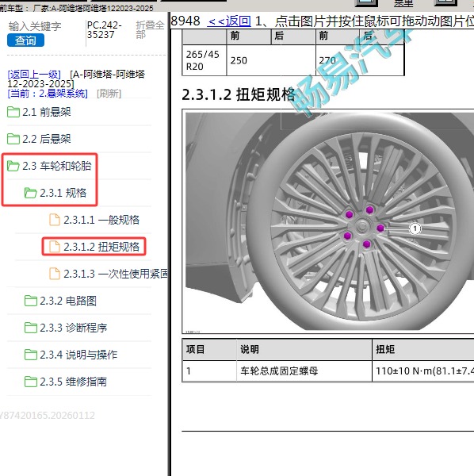Click the 折叠全部 collapse all link
474x476 pixels.
(x=150, y=30)
